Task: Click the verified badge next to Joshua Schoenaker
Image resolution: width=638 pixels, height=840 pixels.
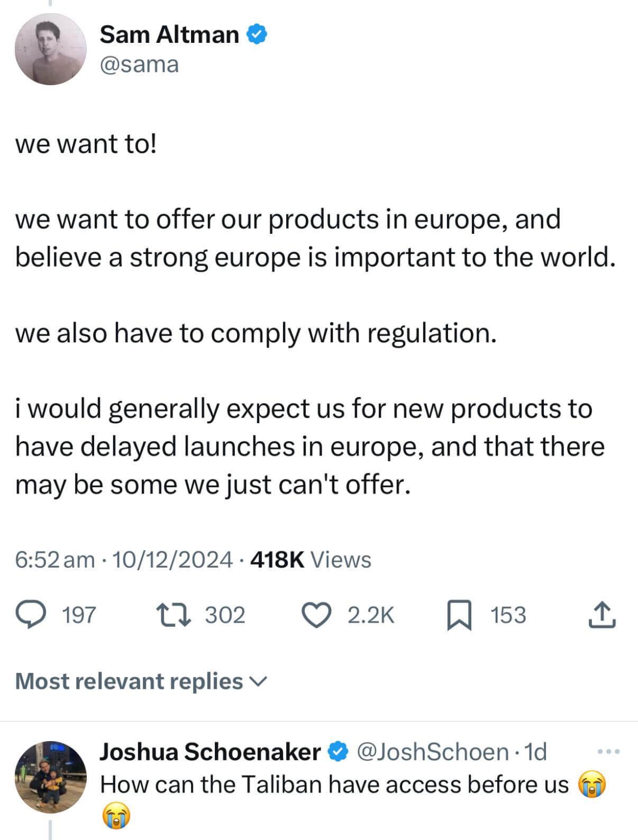Action: (x=338, y=752)
